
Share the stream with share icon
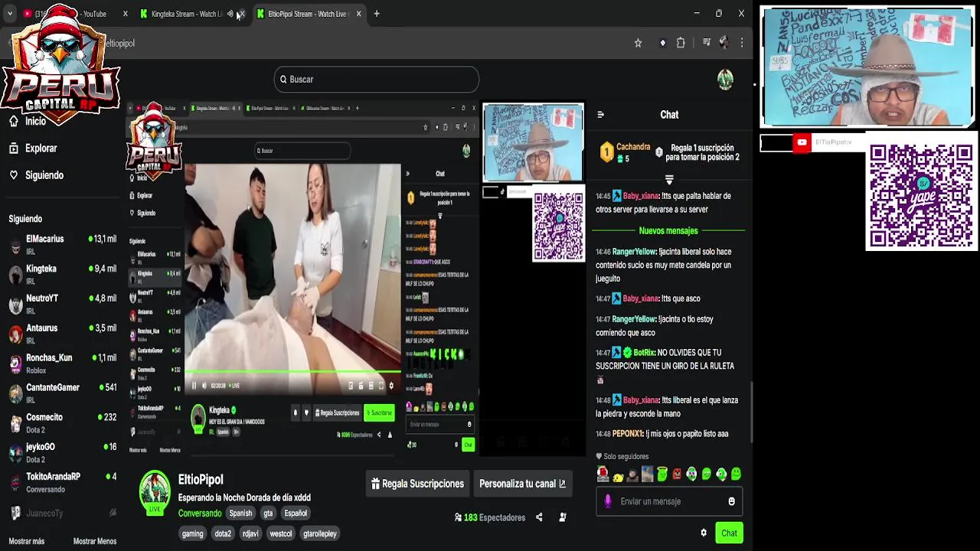tap(539, 517)
